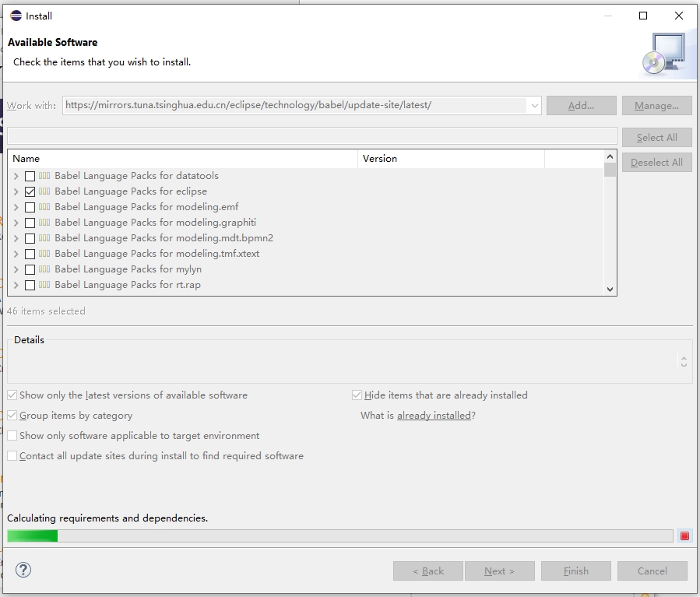Check Babel Language Packs for datatools
The image size is (700, 597).
pyautogui.click(x=30, y=176)
